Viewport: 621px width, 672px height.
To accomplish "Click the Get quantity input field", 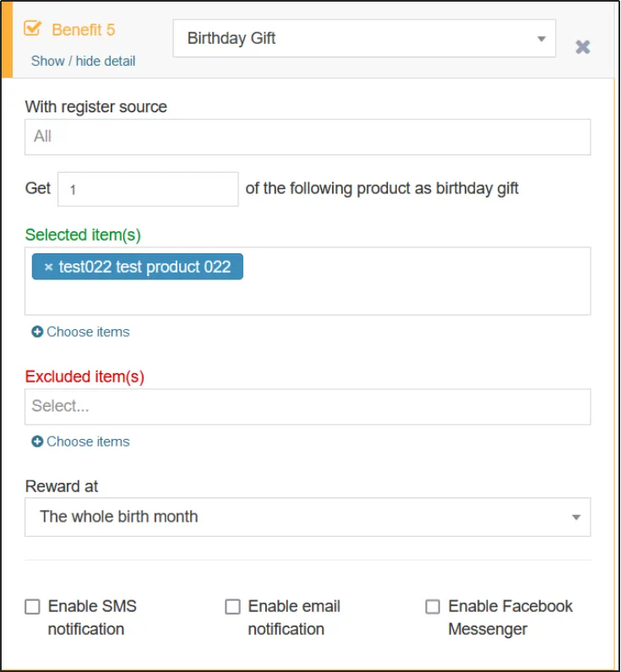I will 148,190.
